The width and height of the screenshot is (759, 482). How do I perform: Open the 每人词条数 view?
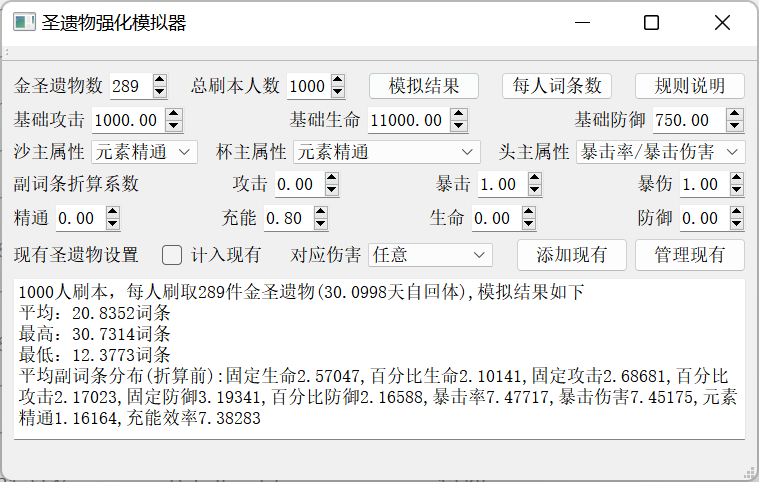point(557,86)
